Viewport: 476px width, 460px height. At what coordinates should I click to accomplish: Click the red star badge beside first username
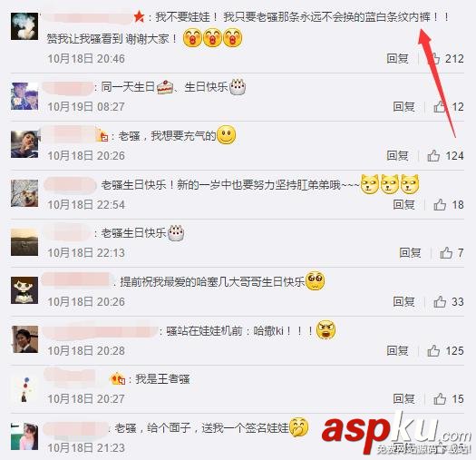[x=139, y=16]
